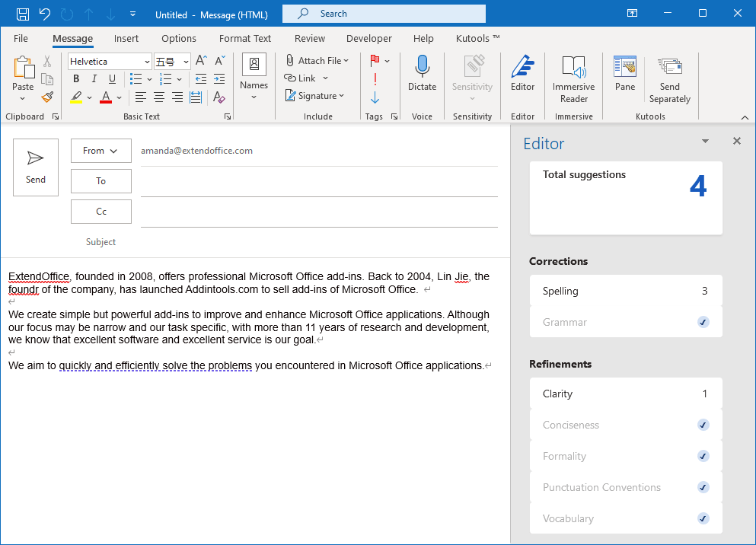Open the Editor ribbon button

coord(522,73)
